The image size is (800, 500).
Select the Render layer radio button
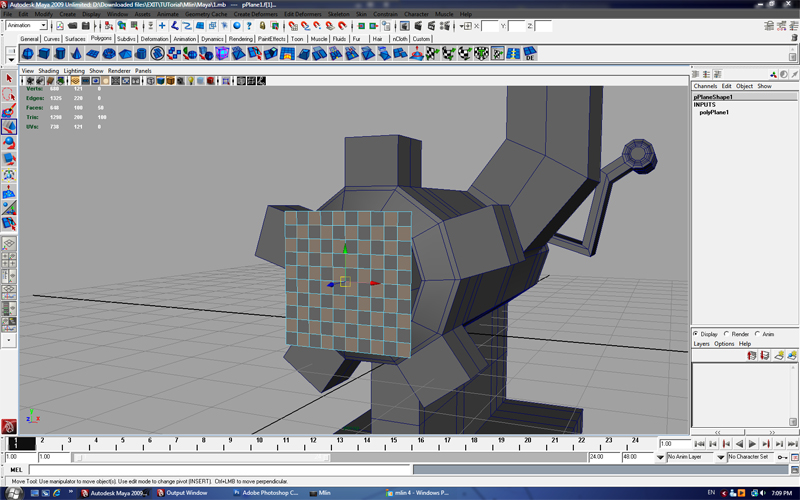click(x=728, y=334)
